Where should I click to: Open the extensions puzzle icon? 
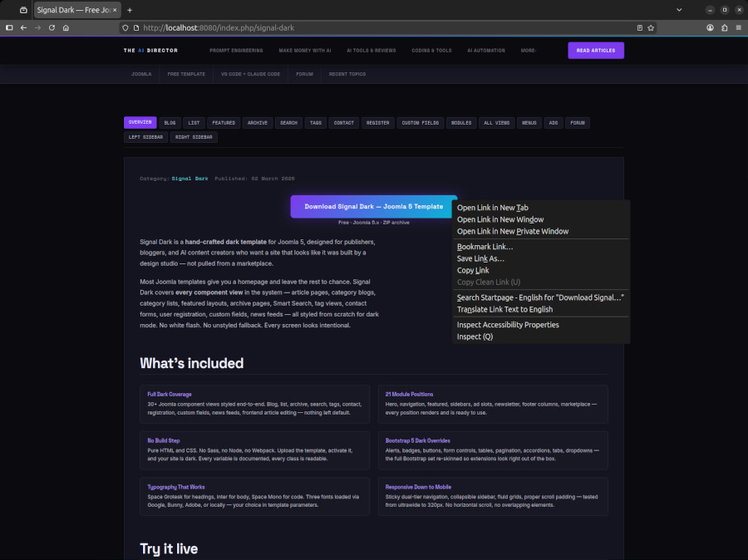(724, 27)
